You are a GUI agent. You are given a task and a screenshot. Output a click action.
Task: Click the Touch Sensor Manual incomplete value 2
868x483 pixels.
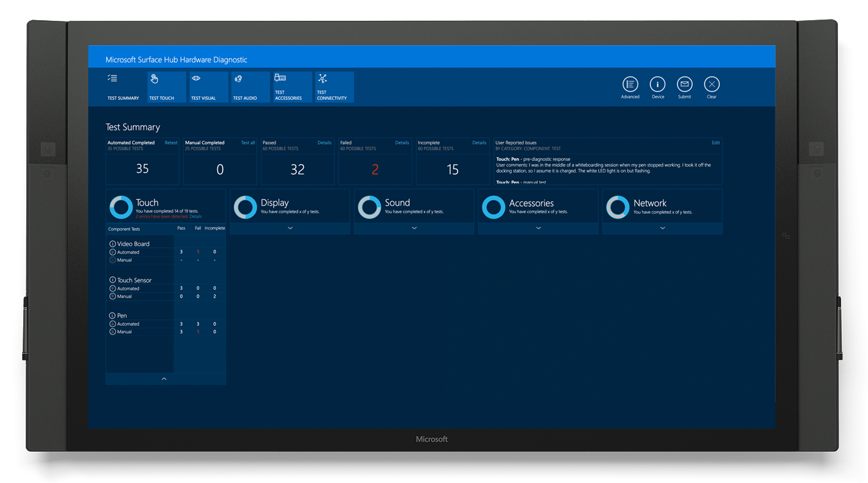coord(214,296)
